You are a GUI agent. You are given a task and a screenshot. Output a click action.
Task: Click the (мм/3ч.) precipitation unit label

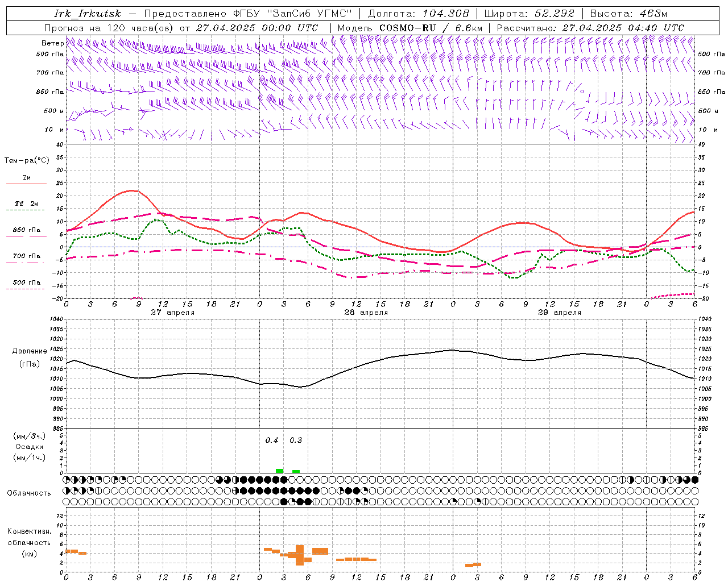point(30,436)
